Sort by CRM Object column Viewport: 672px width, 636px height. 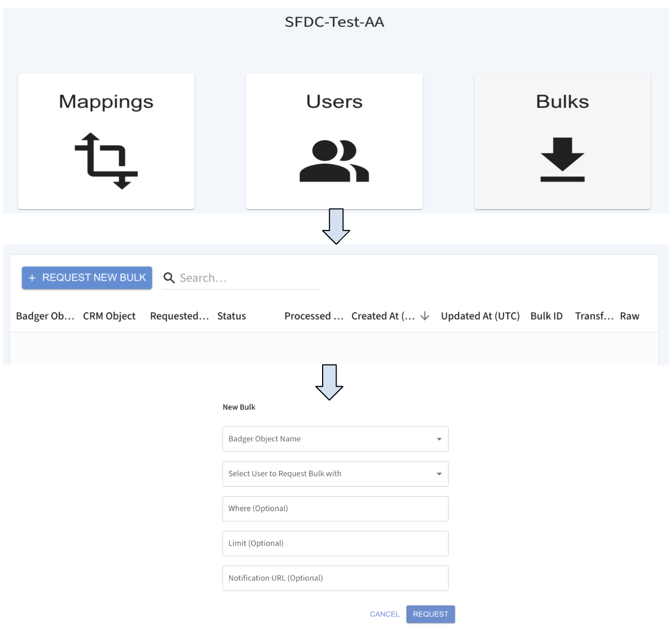click(109, 316)
